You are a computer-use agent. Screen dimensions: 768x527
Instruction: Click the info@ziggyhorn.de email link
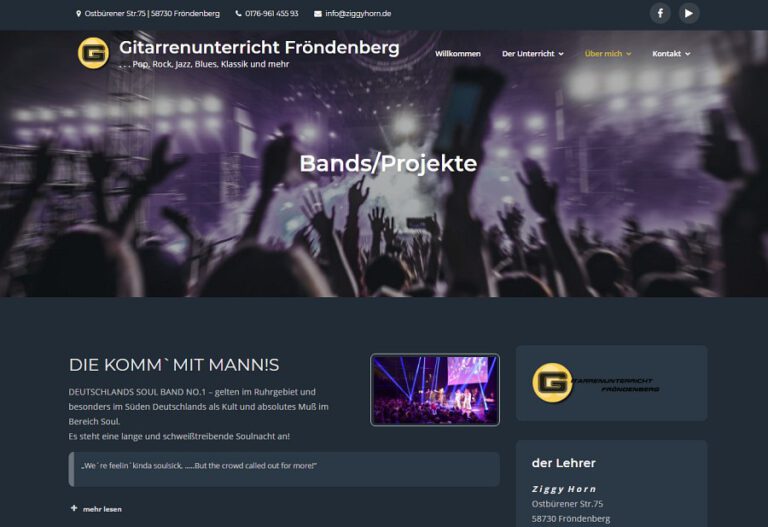(358, 14)
